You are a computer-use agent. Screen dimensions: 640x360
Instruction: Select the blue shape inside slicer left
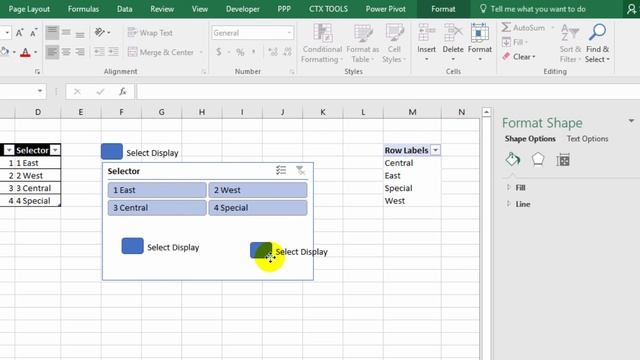click(x=133, y=246)
